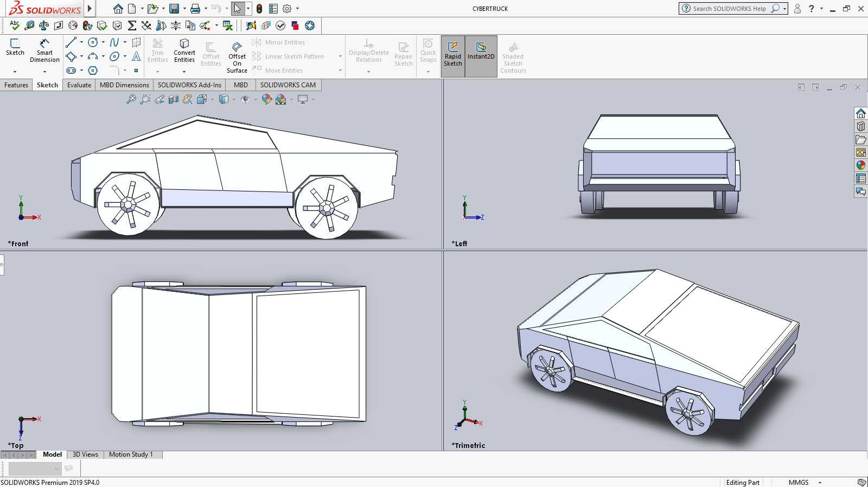Open the Design Library pane icon
This screenshot has width=868, height=487.
tap(861, 126)
